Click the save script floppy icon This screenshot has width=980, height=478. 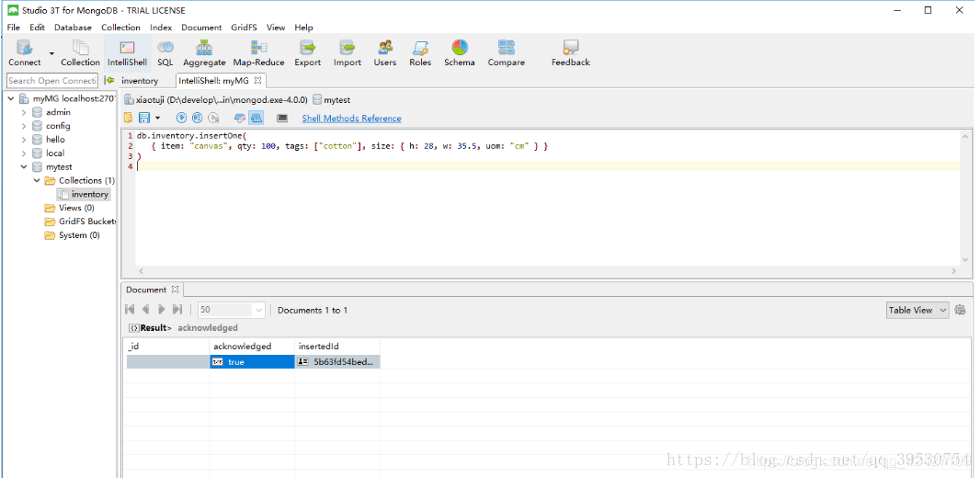click(x=144, y=118)
